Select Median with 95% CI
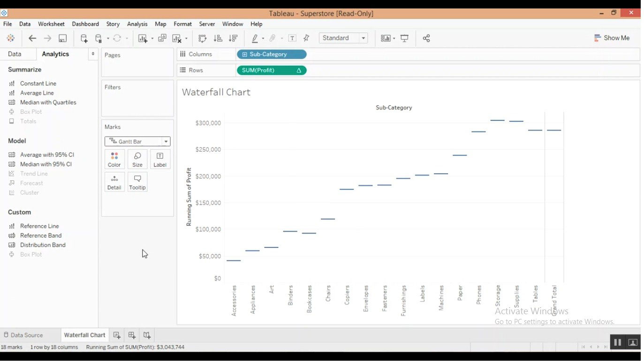The image size is (644, 364). click(x=46, y=164)
